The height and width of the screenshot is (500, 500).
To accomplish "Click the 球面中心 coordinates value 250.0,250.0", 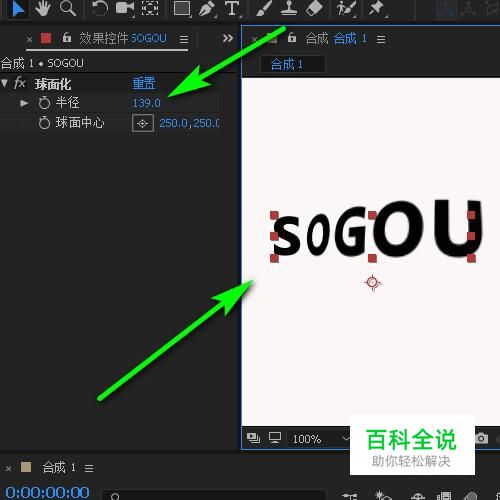I will click(x=189, y=123).
